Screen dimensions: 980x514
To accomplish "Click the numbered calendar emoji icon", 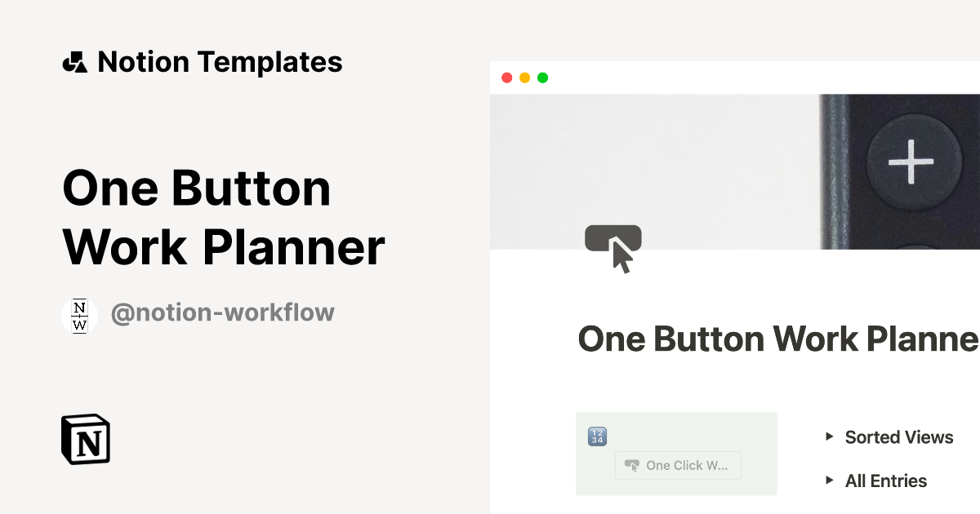I will pyautogui.click(x=596, y=436).
